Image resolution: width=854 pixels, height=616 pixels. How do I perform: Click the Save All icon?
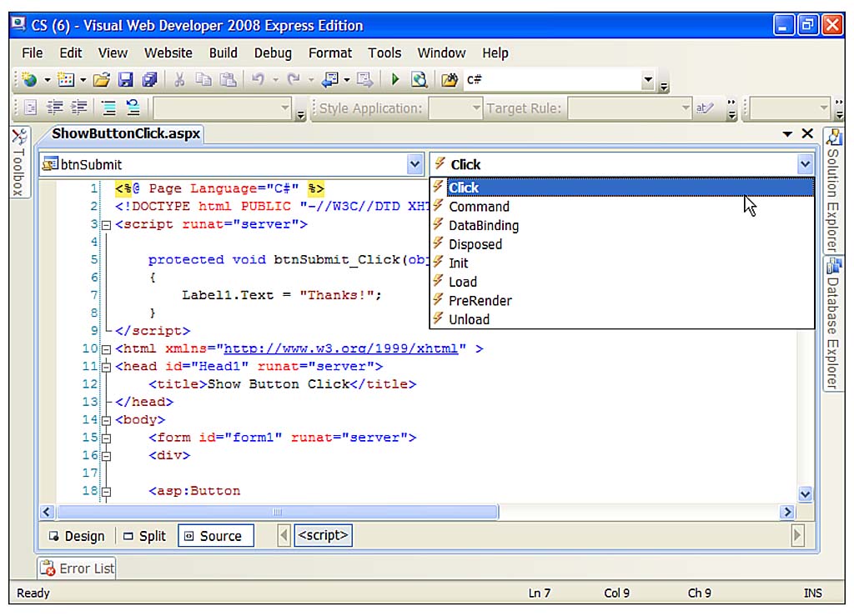[150, 80]
